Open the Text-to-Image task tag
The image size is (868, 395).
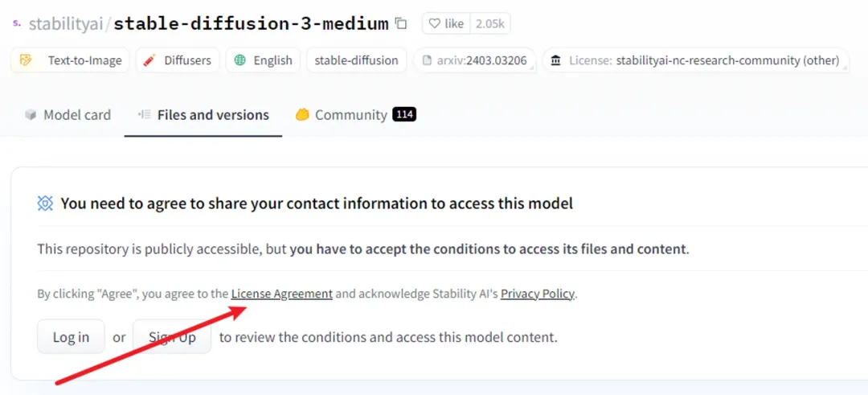[x=70, y=60]
